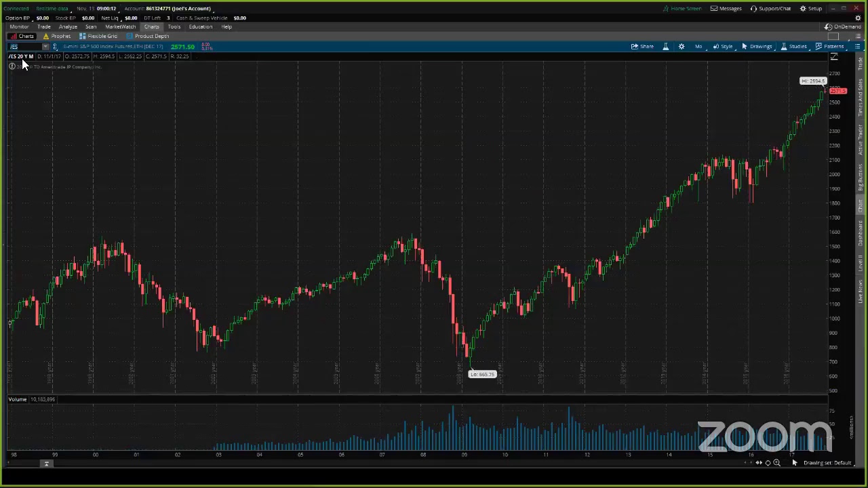Go to Home Screen
The image size is (868, 488).
(682, 8)
